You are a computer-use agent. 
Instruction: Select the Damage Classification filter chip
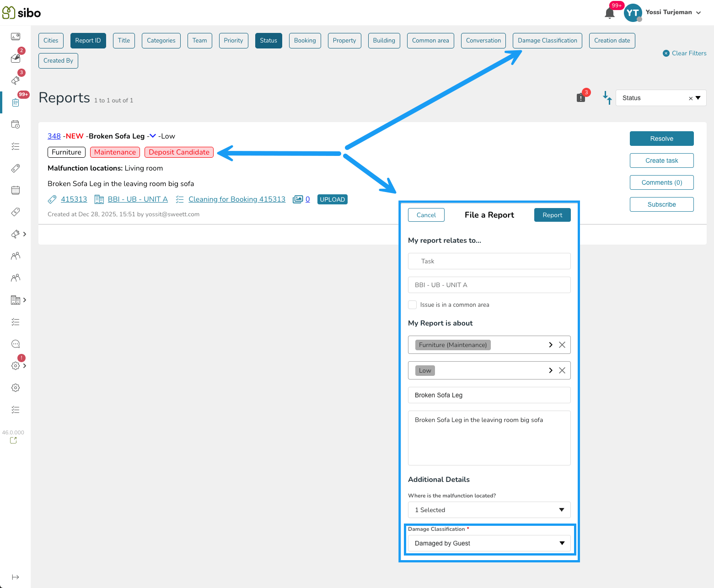[548, 41]
